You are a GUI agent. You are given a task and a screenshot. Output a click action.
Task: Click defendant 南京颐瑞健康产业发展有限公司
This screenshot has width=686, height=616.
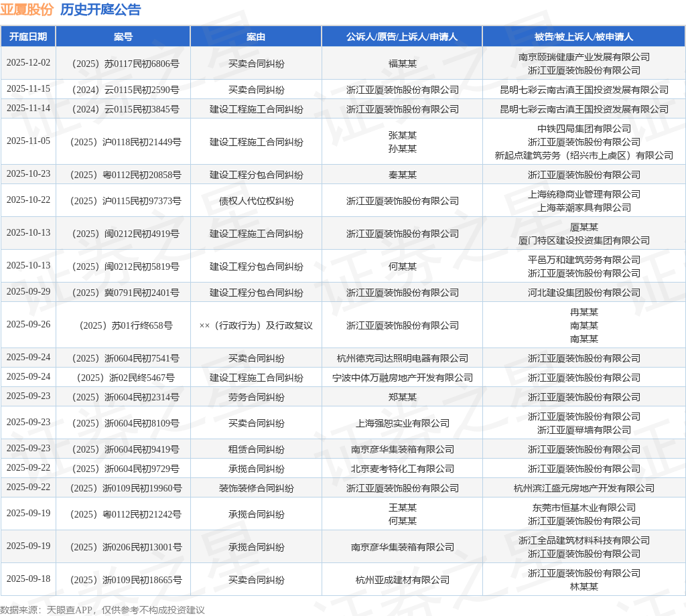[584, 57]
